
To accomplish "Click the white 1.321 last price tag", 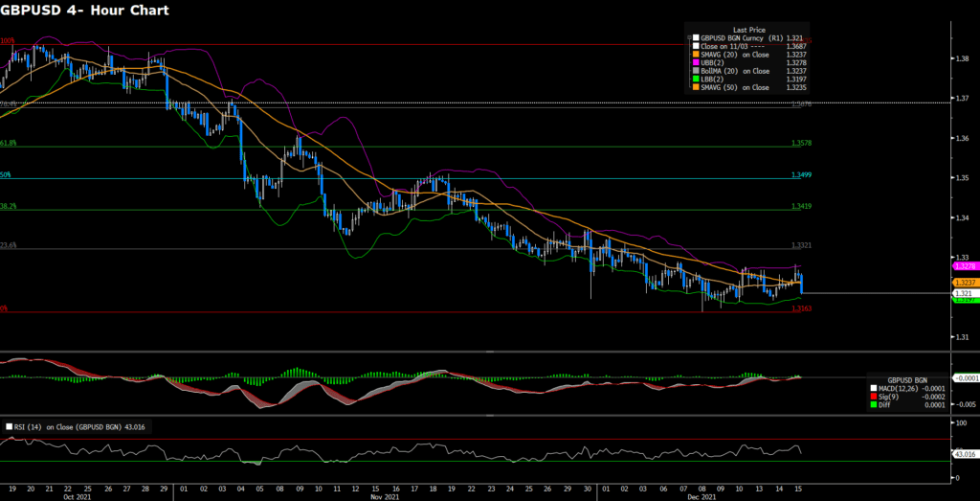I will pyautogui.click(x=965, y=293).
